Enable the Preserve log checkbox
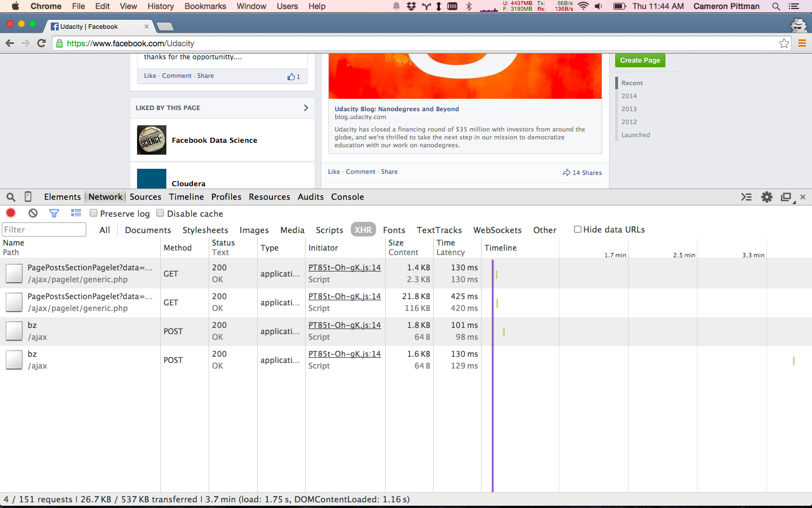The height and width of the screenshot is (508, 812). 94,213
